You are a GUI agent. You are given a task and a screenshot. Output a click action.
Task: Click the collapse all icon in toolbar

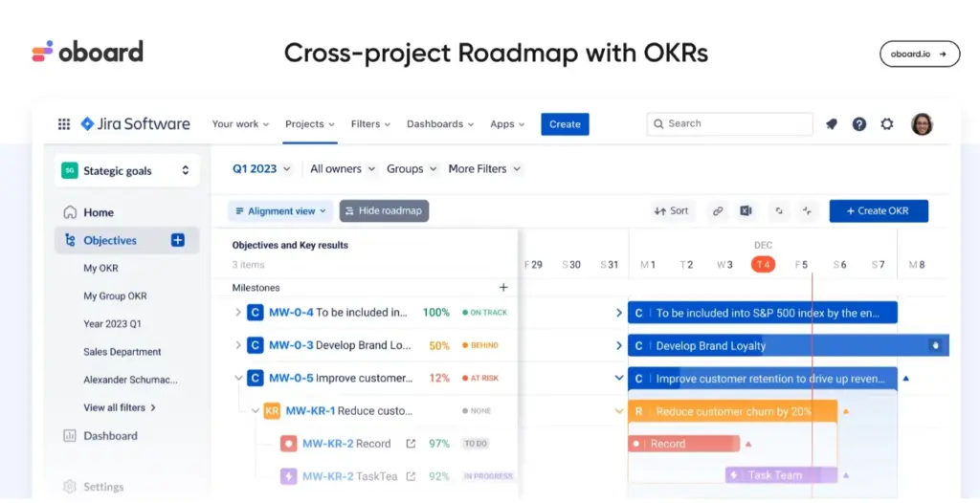(x=807, y=211)
